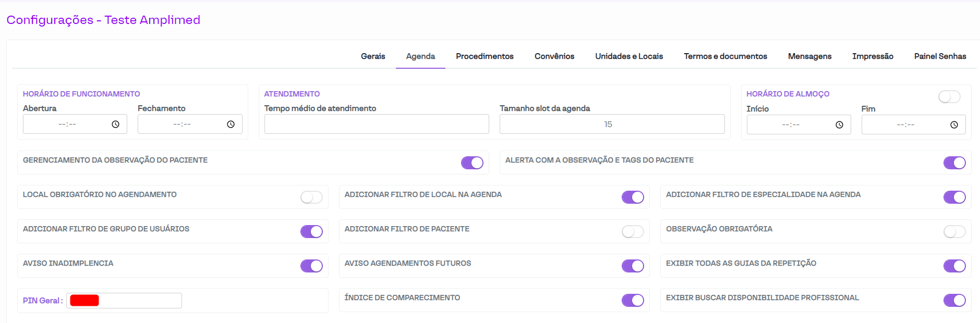
Task: Select the Painel Senhas tab
Action: click(940, 56)
